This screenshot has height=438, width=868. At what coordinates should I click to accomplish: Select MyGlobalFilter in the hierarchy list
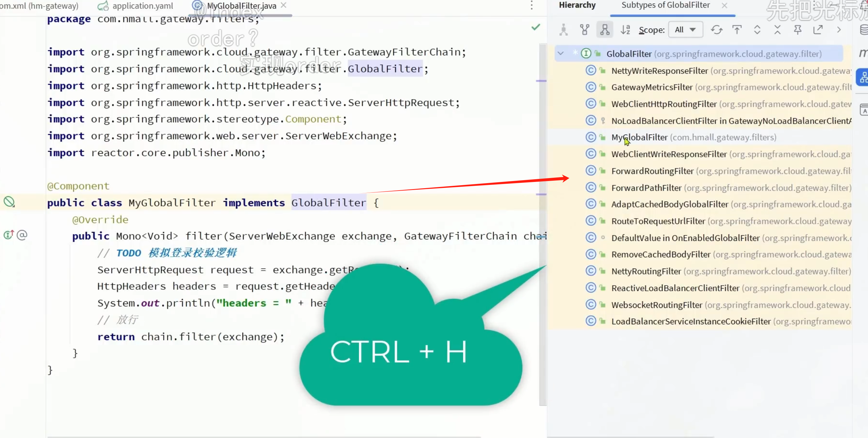tap(639, 138)
